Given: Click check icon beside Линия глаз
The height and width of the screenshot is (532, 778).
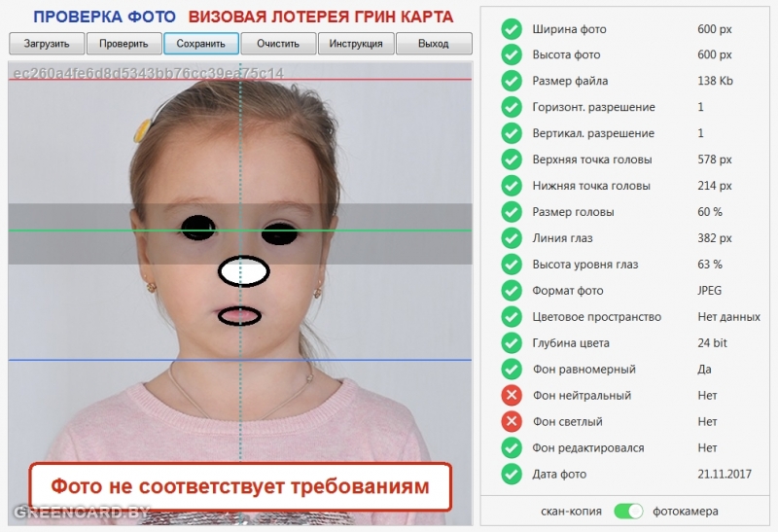Looking at the screenshot, I should (512, 238).
